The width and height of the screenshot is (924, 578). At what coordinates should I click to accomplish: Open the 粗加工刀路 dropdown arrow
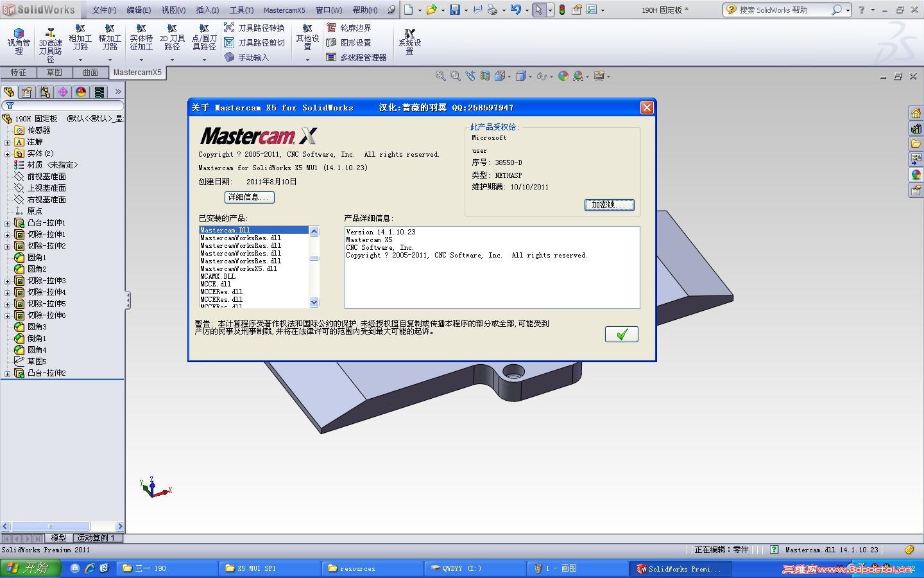pyautogui.click(x=80, y=60)
